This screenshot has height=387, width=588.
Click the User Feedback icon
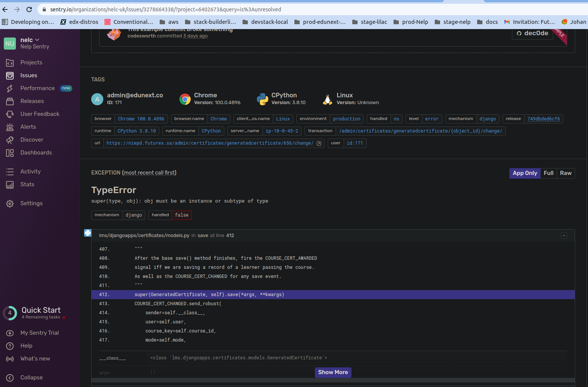point(10,114)
